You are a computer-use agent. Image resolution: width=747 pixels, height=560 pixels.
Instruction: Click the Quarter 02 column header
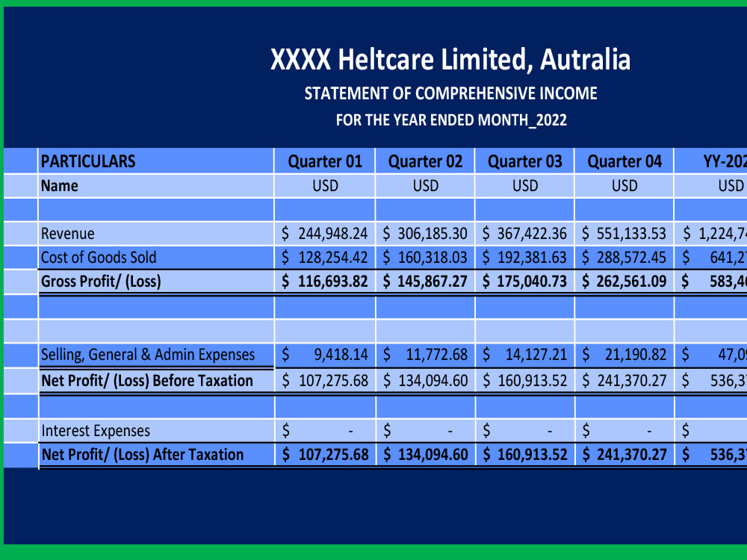tap(425, 161)
